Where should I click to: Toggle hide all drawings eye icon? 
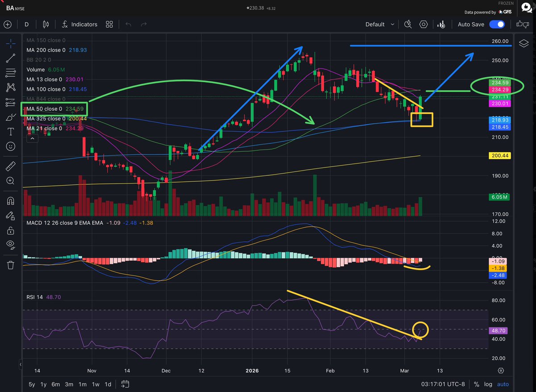tap(11, 245)
